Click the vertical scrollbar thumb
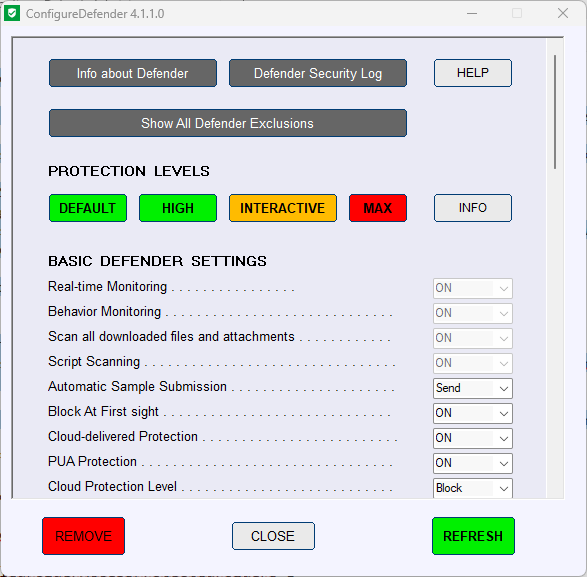587x577 pixels. point(555,112)
